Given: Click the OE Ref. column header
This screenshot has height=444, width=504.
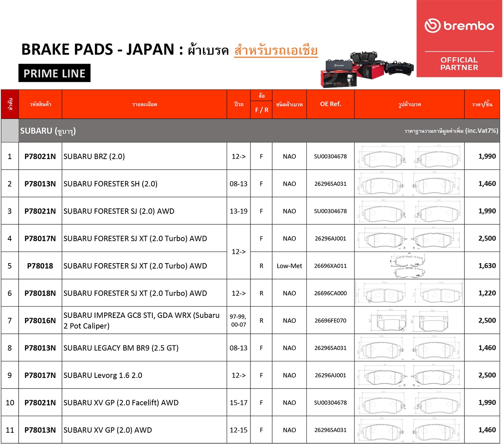Looking at the screenshot, I should tap(330, 104).
